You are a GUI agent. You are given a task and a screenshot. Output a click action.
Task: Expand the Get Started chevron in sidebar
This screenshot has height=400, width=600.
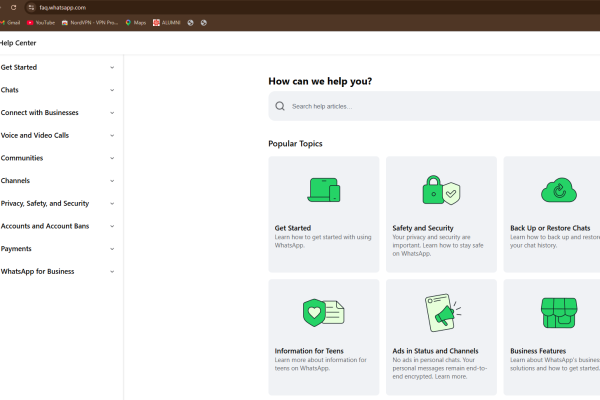coord(112,67)
